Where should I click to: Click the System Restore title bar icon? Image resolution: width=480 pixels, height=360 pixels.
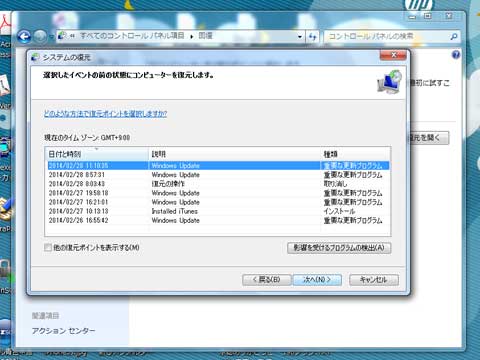tap(35, 57)
